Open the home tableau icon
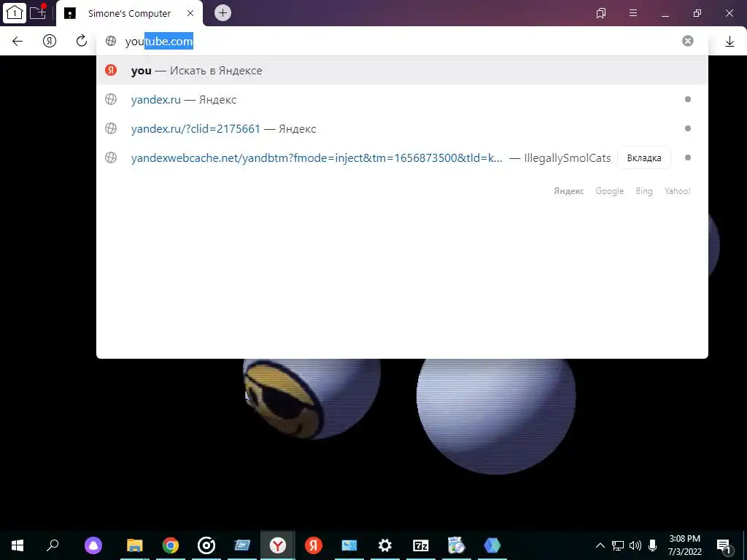The image size is (747, 560). [x=14, y=12]
